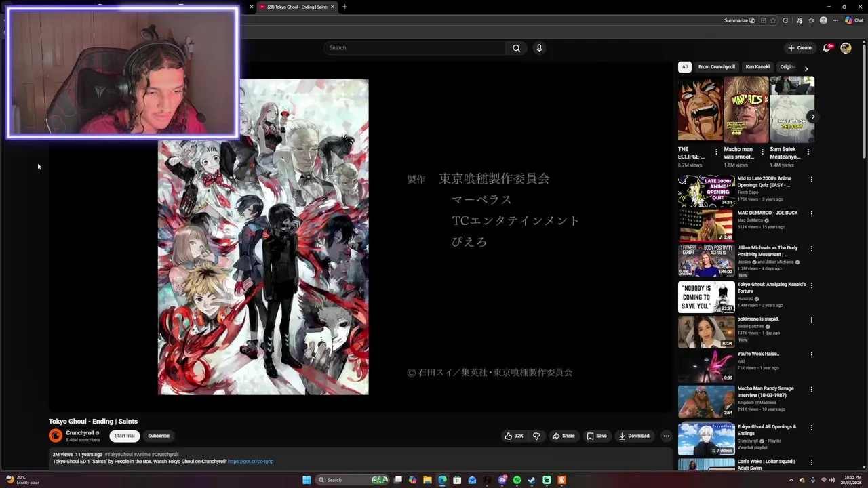Open Discord from the taskbar

(502, 480)
